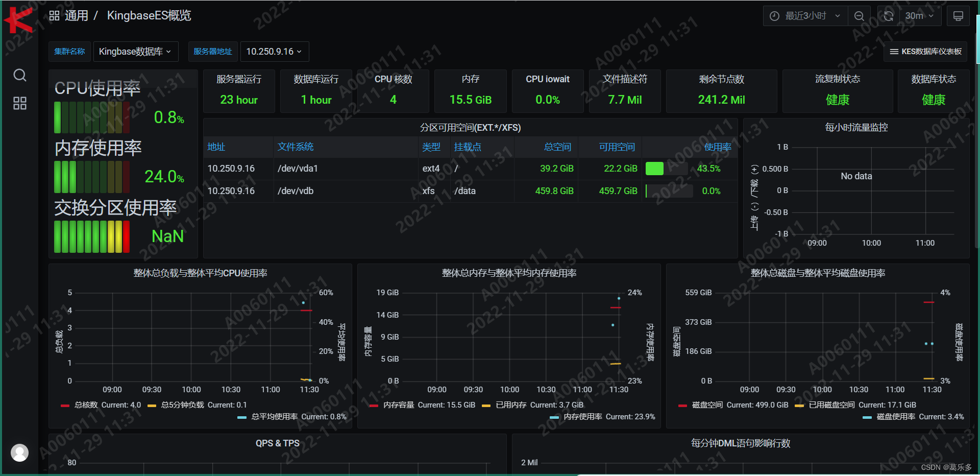Toggle the 总核数 legend series
980x476 pixels.
[x=86, y=405]
